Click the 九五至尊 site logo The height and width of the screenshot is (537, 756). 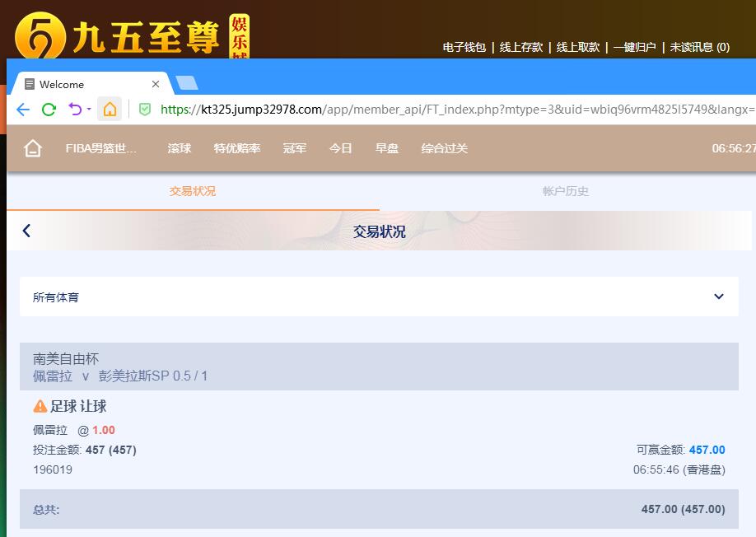132,35
